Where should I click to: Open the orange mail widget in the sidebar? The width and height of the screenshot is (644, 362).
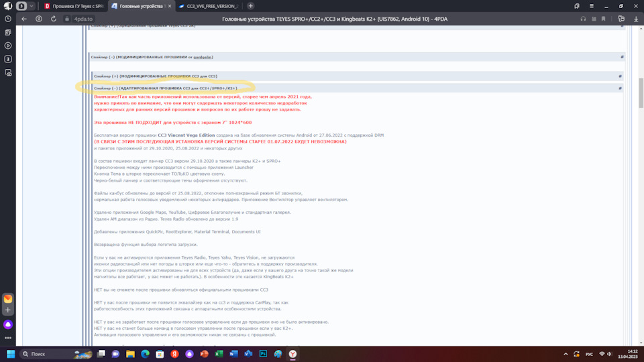tap(8, 298)
